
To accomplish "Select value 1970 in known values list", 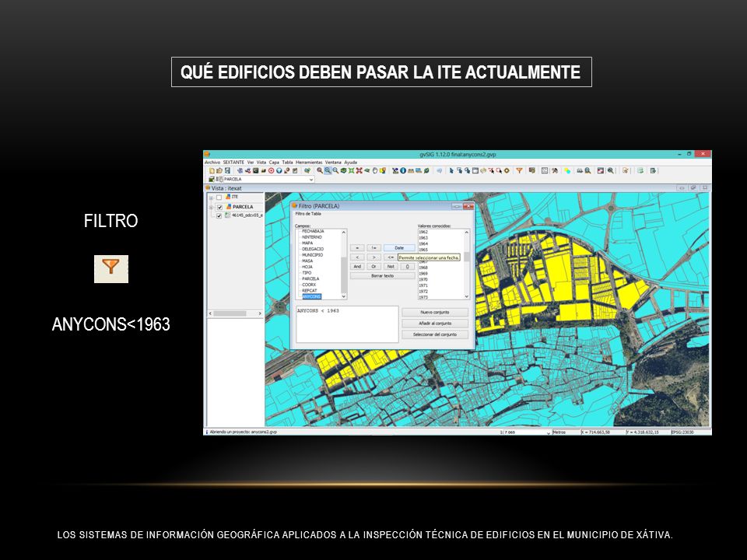I will pyautogui.click(x=423, y=279).
